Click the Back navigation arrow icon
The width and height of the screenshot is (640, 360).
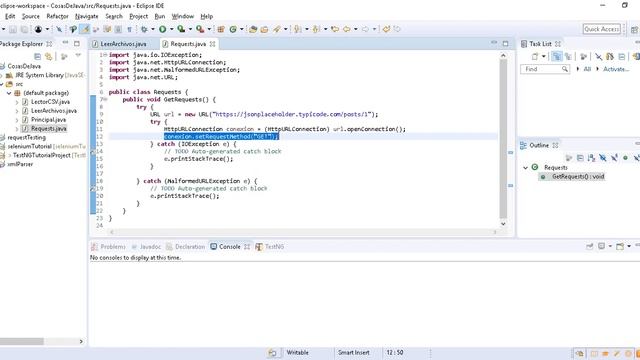pyautogui.click(x=347, y=29)
